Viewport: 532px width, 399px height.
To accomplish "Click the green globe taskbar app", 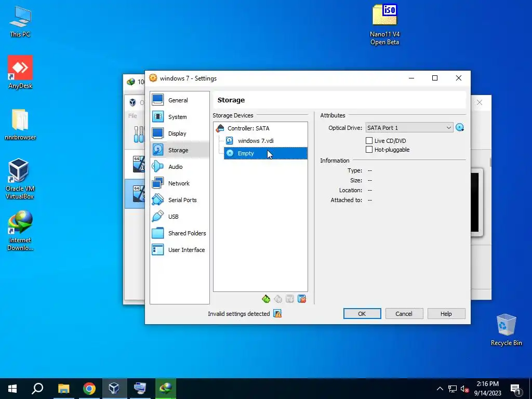I will click(166, 389).
